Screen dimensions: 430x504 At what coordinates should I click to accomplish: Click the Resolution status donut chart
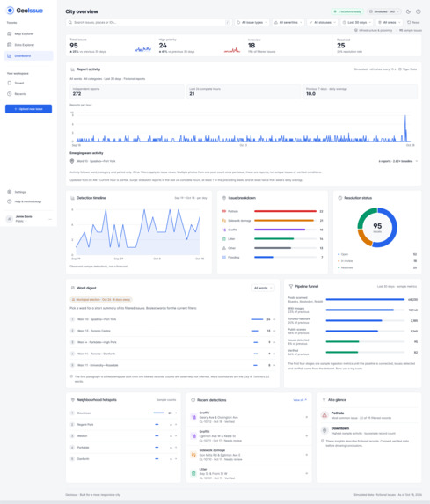point(377,227)
